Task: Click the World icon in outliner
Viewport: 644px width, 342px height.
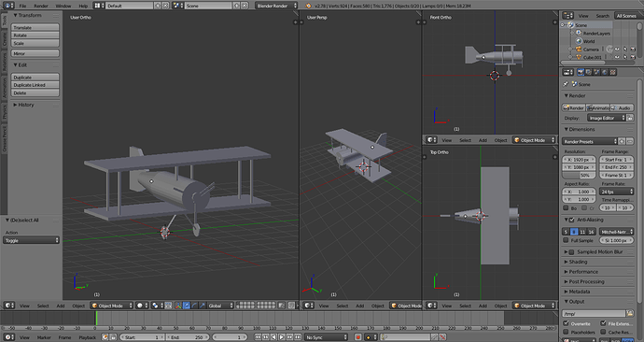Action: point(579,41)
